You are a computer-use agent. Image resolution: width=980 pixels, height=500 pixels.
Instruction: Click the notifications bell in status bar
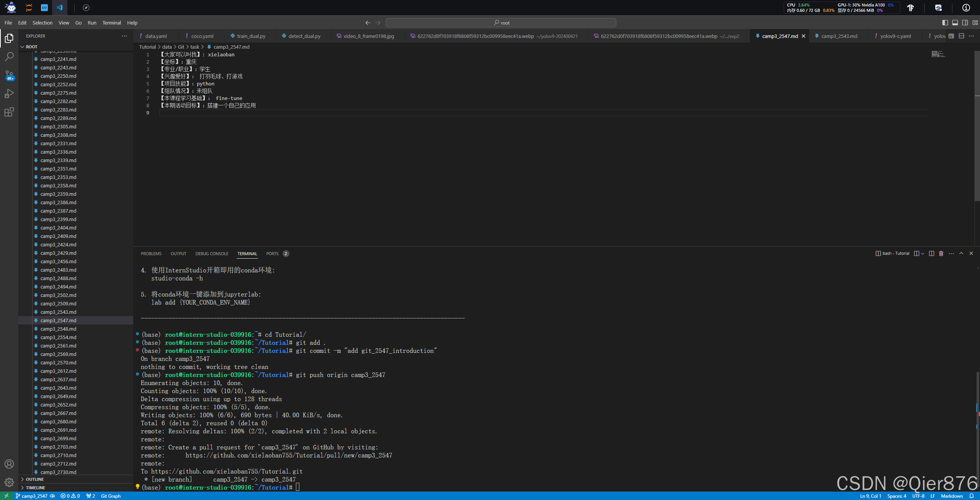pyautogui.click(x=972, y=496)
